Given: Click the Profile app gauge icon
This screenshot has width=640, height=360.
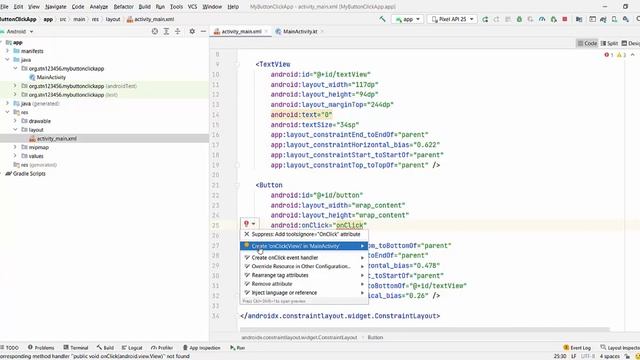Looking at the screenshot, I should point(542,19).
